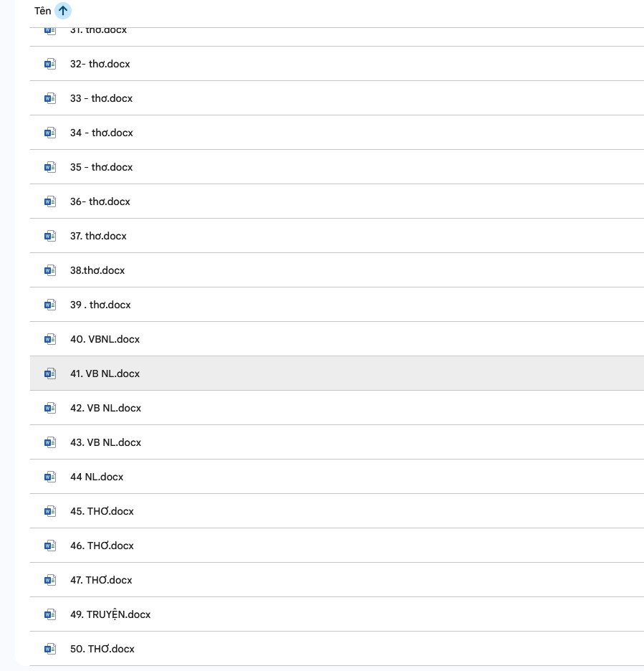Viewport: 644px width, 671px height.
Task: Select the file name 40. VBNL.docx
Action: (105, 339)
